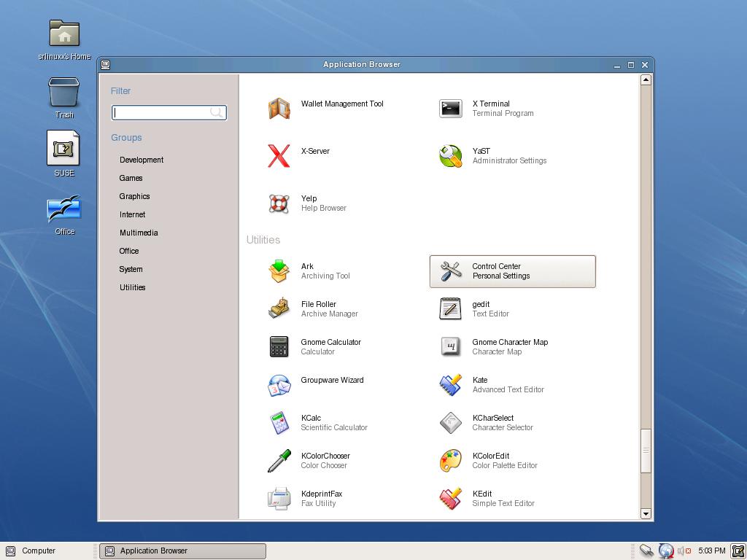Screen dimensions: 747x560
Task: Open srlinuxx's Home desktop folder
Action: pos(64,34)
